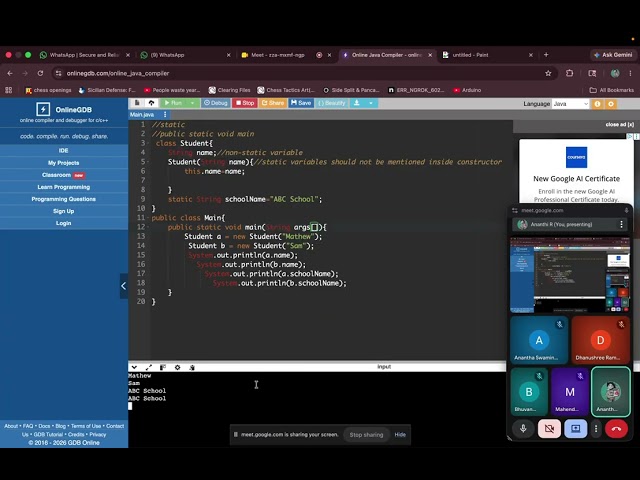Image resolution: width=640 pixels, height=480 pixels.
Task: Toggle screen presenting in Meet window
Action: (x=576, y=429)
